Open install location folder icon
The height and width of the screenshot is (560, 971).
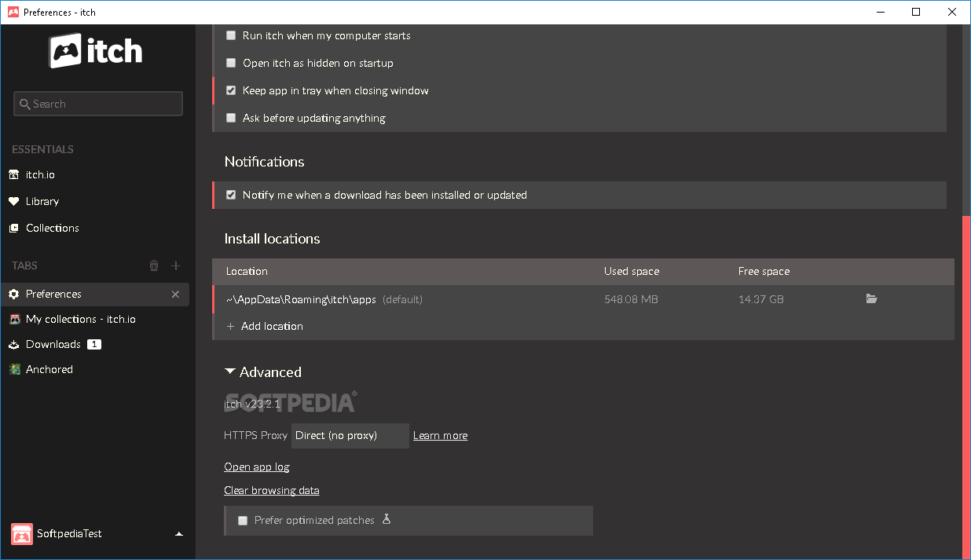[x=871, y=298]
